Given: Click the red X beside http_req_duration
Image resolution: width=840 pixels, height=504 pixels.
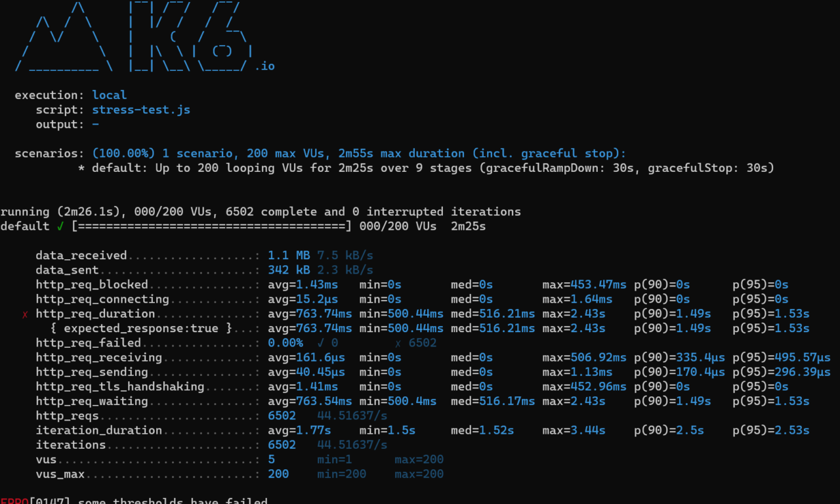Looking at the screenshot, I should [25, 314].
